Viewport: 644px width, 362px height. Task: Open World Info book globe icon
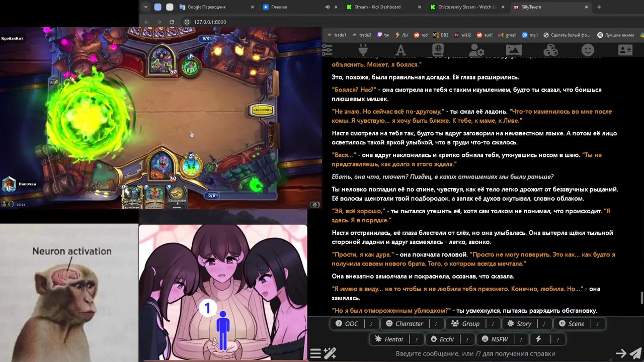(438, 50)
